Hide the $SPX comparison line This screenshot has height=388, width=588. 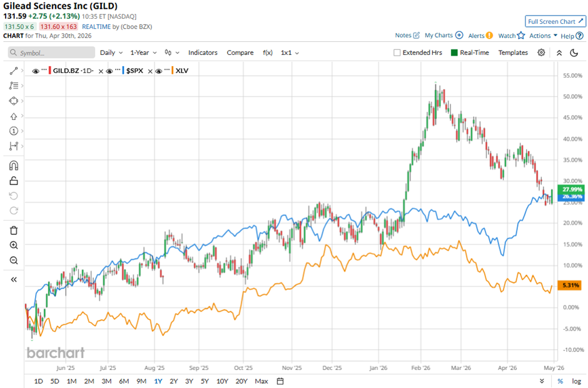click(109, 71)
